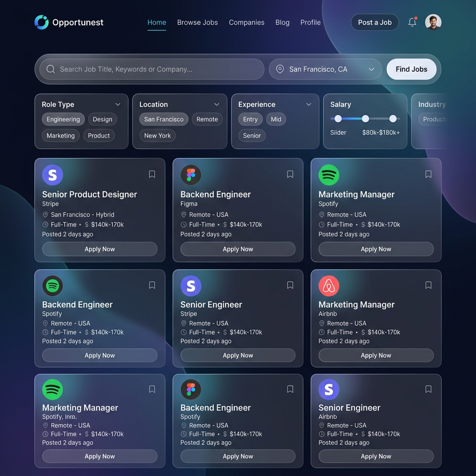476x476 pixels.
Task: Click the Spotify logo on the top-row Marketing Manager card
Action: coord(329,175)
